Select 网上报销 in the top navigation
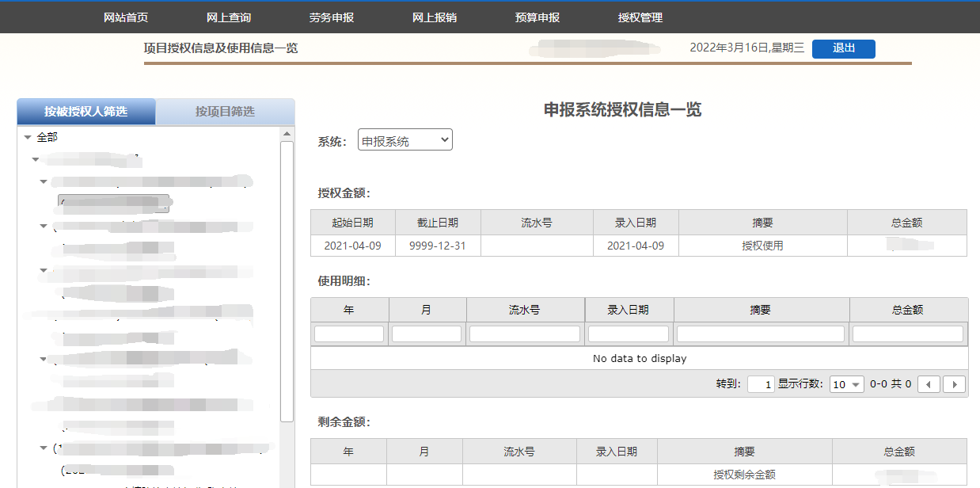The width and height of the screenshot is (980, 488). tap(435, 17)
